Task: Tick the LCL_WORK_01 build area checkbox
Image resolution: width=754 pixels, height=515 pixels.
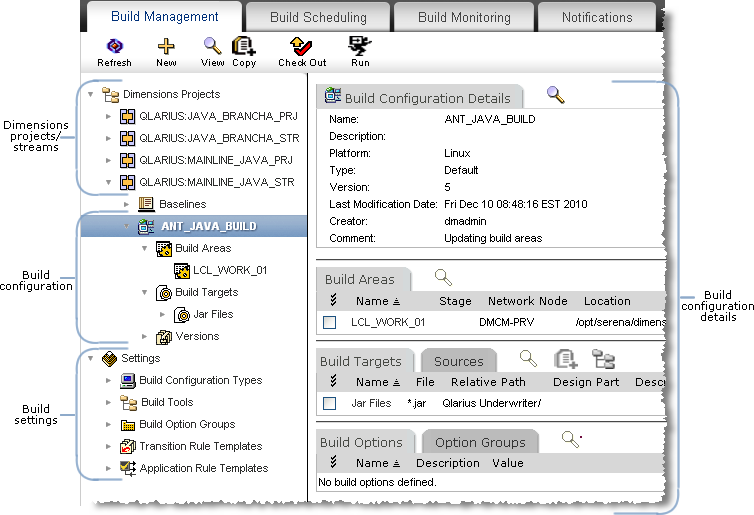Action: coord(330,322)
